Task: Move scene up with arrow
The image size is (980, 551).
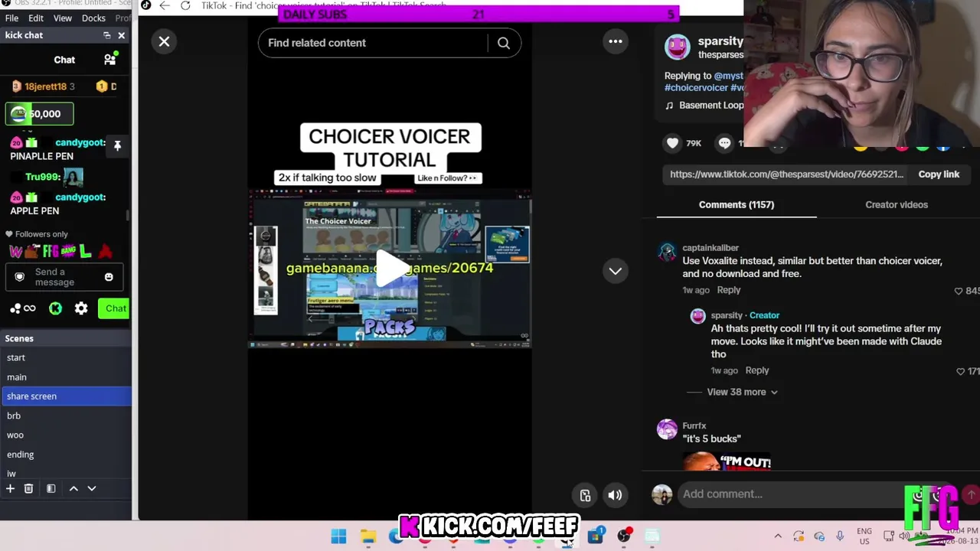Action: point(73,489)
